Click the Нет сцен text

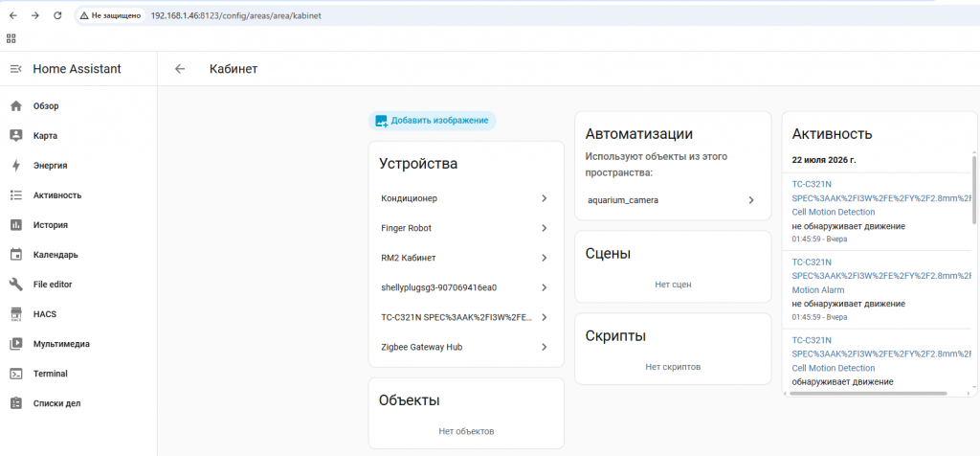point(673,285)
